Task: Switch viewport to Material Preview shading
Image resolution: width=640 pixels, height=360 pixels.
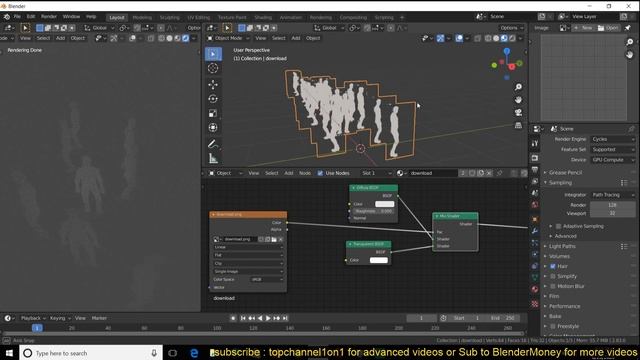Action: (x=504, y=38)
